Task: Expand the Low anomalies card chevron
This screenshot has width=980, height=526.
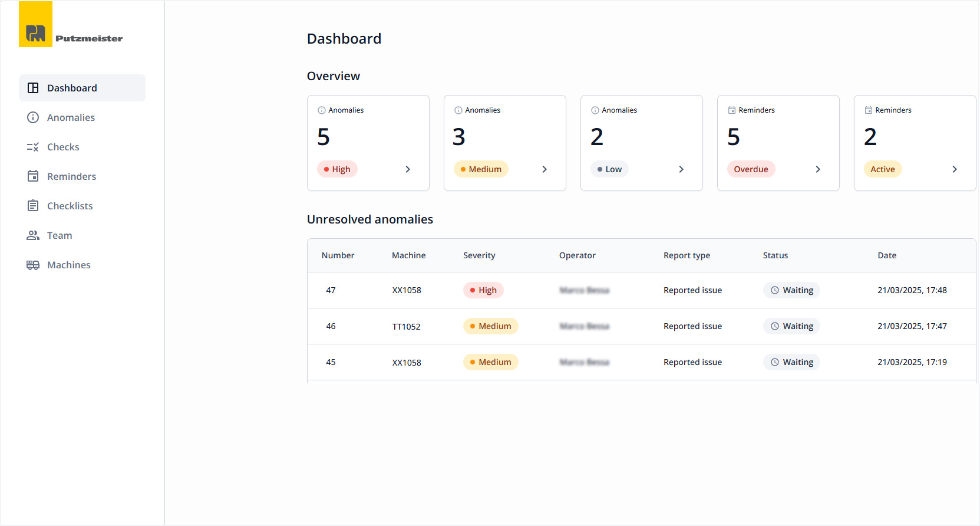Action: click(681, 169)
